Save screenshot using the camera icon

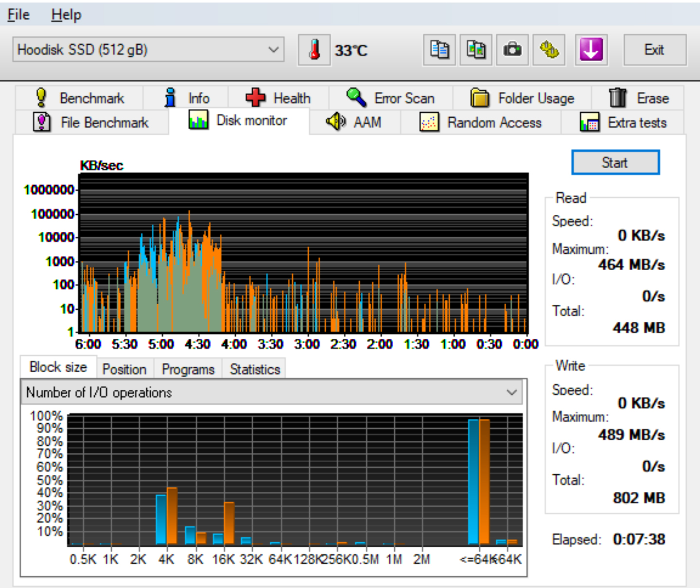pyautogui.click(x=512, y=50)
